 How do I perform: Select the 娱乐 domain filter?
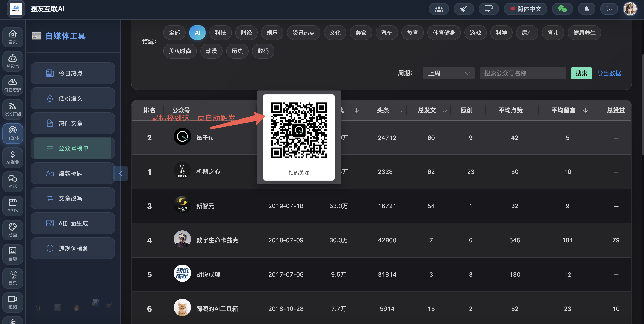272,33
